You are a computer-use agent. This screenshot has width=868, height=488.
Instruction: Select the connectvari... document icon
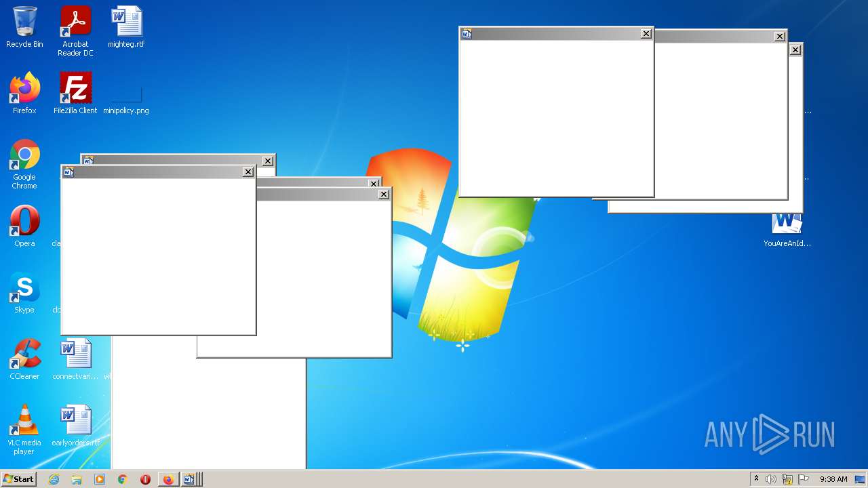pyautogui.click(x=75, y=359)
